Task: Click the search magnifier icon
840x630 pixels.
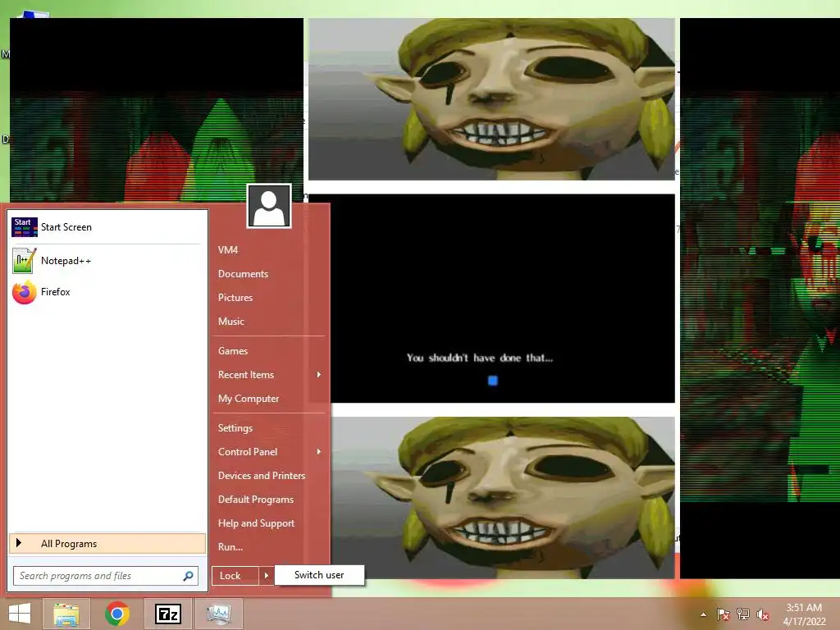Action: click(x=188, y=576)
